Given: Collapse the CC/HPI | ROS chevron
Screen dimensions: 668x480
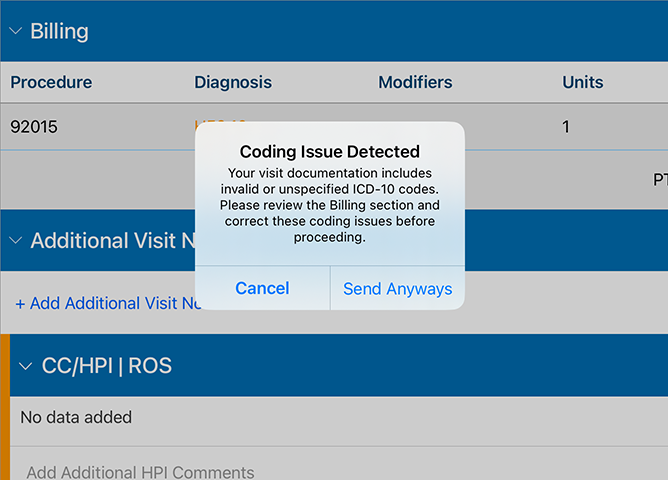Looking at the screenshot, I should [x=26, y=366].
